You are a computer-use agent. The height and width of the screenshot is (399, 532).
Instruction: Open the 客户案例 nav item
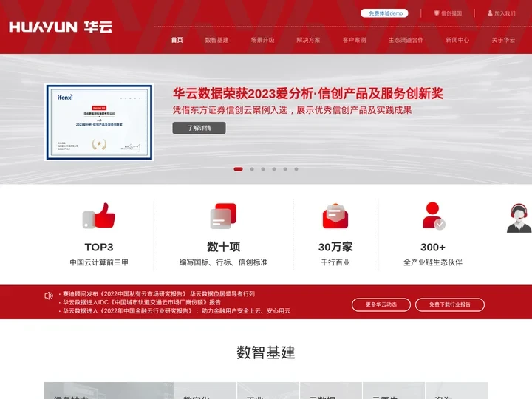(354, 40)
